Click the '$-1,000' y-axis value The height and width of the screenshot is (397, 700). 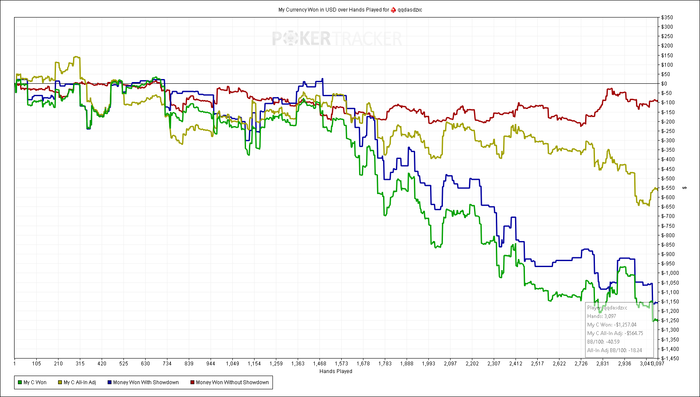(670, 273)
